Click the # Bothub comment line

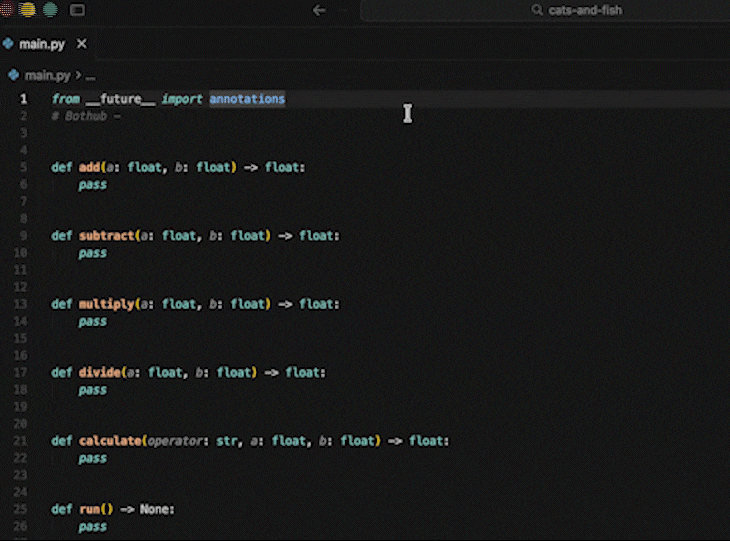[x=86, y=116]
